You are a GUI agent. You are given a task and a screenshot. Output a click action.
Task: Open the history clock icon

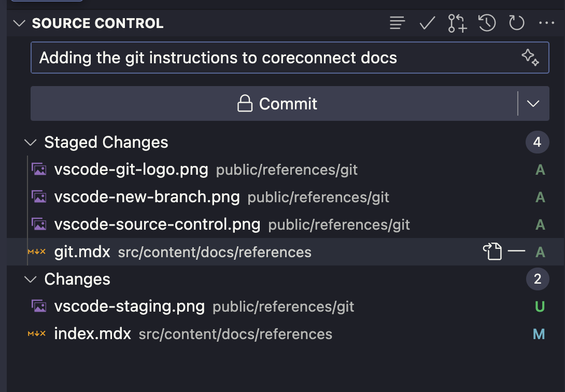[x=487, y=23]
